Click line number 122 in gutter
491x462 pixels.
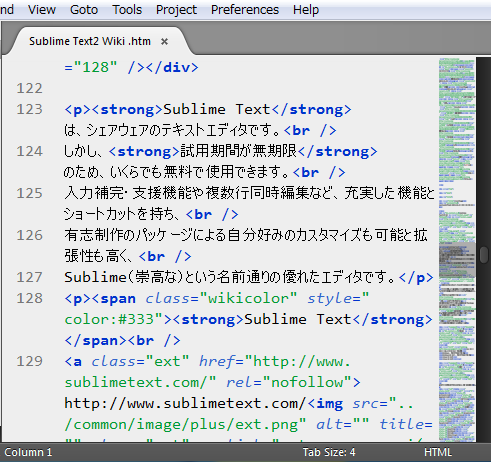point(30,88)
